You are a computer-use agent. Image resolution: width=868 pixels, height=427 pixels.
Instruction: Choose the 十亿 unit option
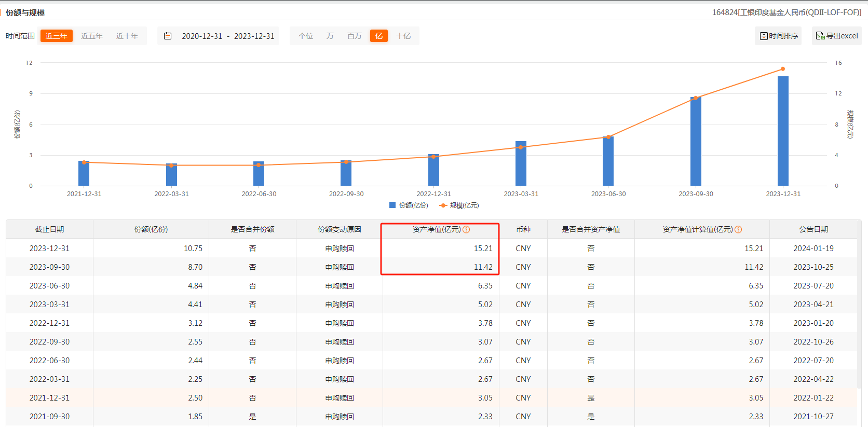point(403,36)
